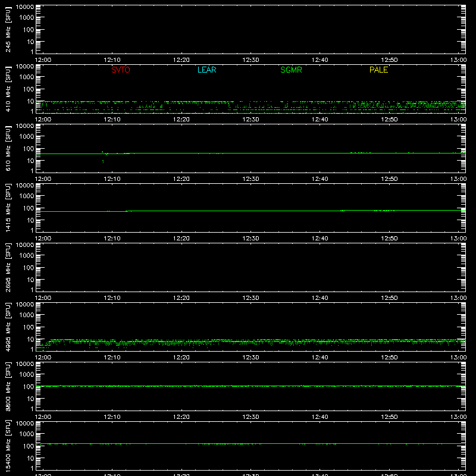The width and height of the screenshot is (476, 476).
Task: Select the 10000 tick on the 2695 MHz axis
Action: coord(25,245)
